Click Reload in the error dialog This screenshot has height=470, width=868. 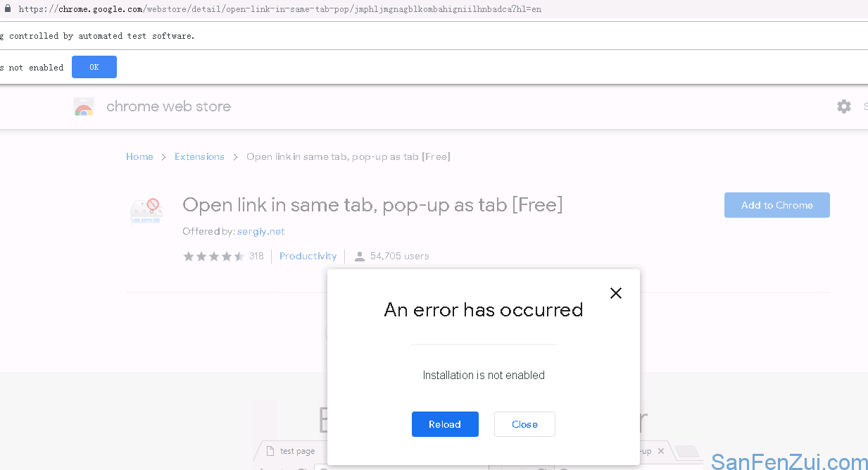point(445,424)
